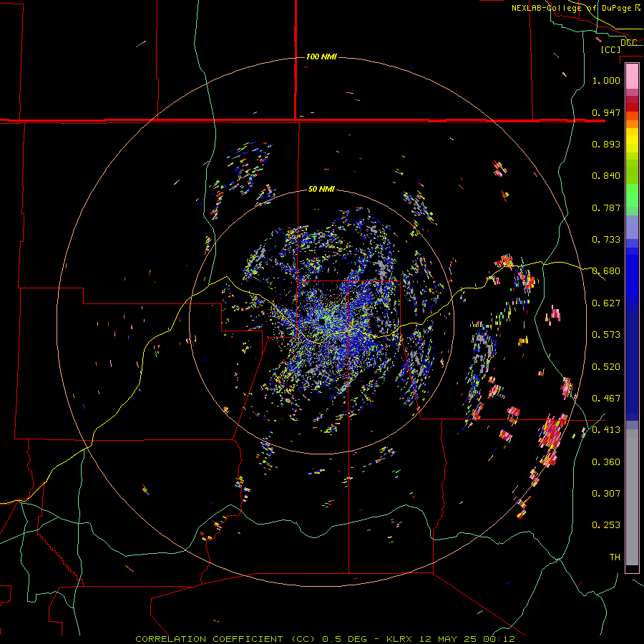Click the 100 NMI range ring label
The image size is (644, 644).
click(321, 57)
